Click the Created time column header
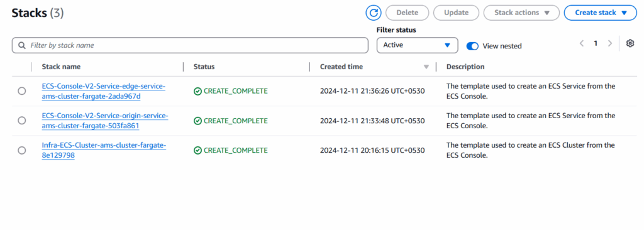This screenshot has height=230, width=644. coord(341,67)
